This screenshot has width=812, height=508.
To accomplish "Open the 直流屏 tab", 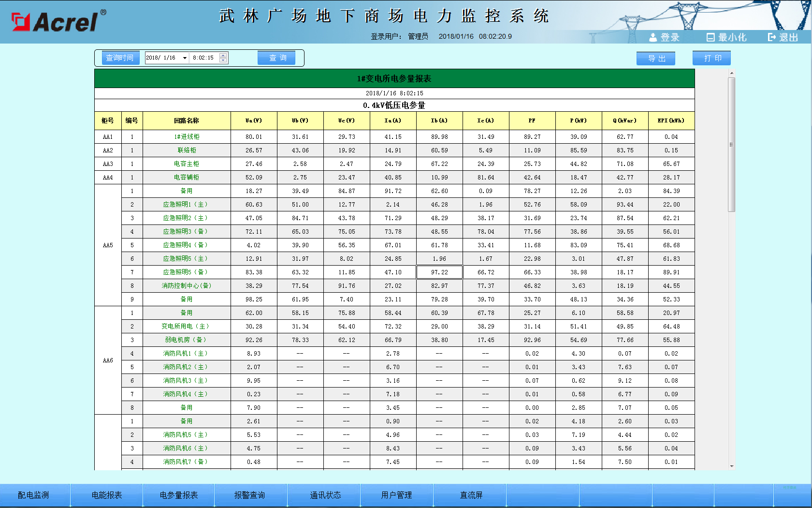I will [x=471, y=495].
